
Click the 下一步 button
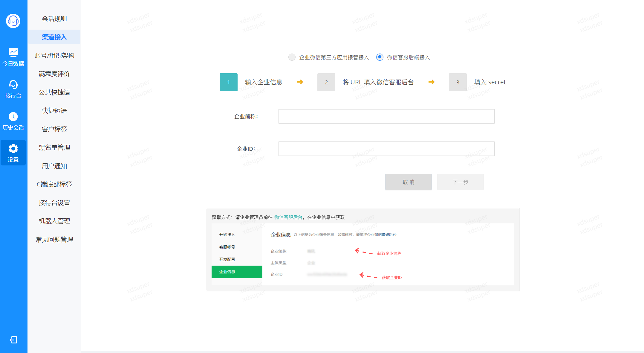(x=460, y=182)
